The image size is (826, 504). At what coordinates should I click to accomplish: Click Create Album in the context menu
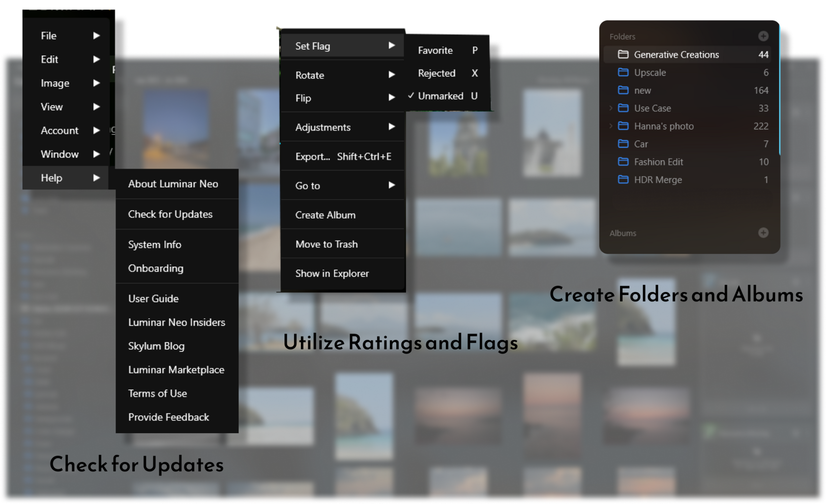pos(325,215)
